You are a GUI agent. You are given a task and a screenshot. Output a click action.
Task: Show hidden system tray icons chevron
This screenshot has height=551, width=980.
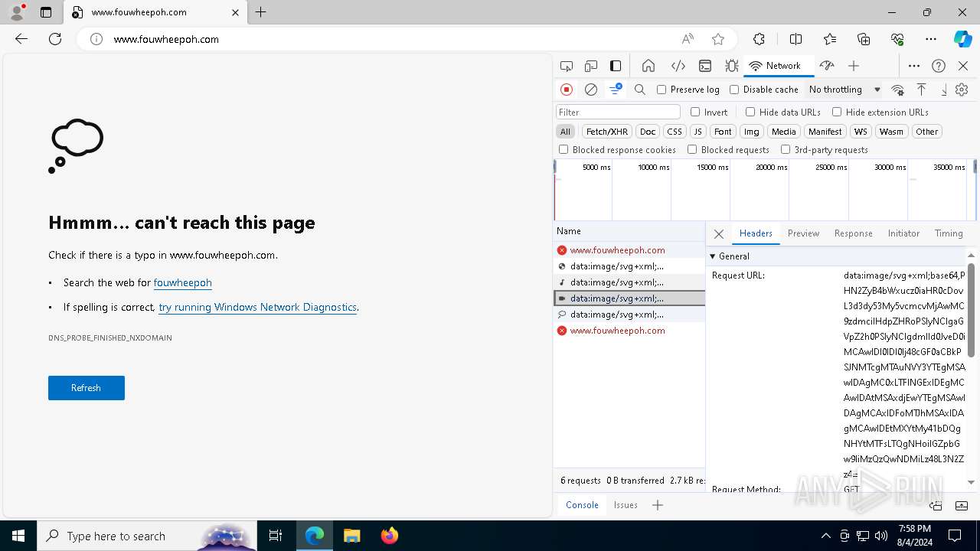pyautogui.click(x=825, y=536)
